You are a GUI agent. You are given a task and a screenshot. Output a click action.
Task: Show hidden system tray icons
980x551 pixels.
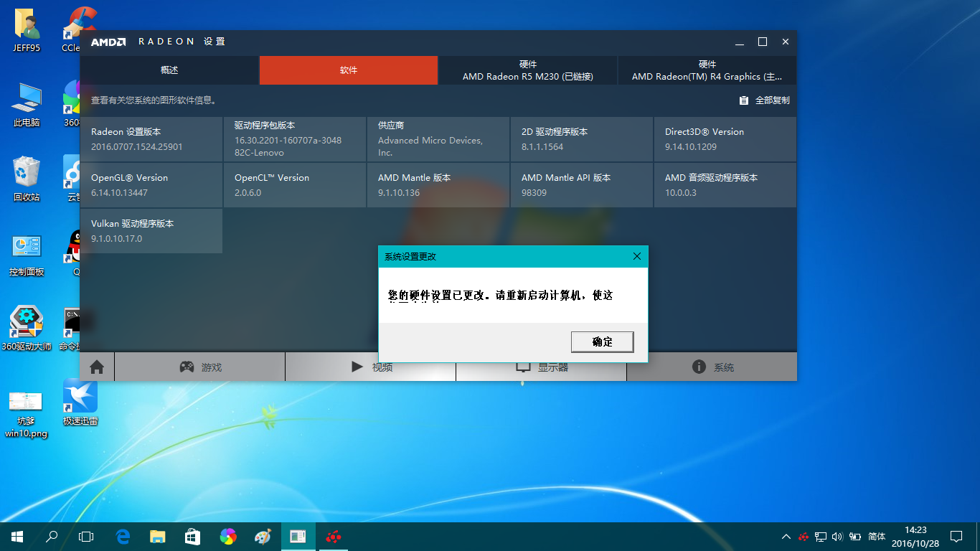pos(786,537)
